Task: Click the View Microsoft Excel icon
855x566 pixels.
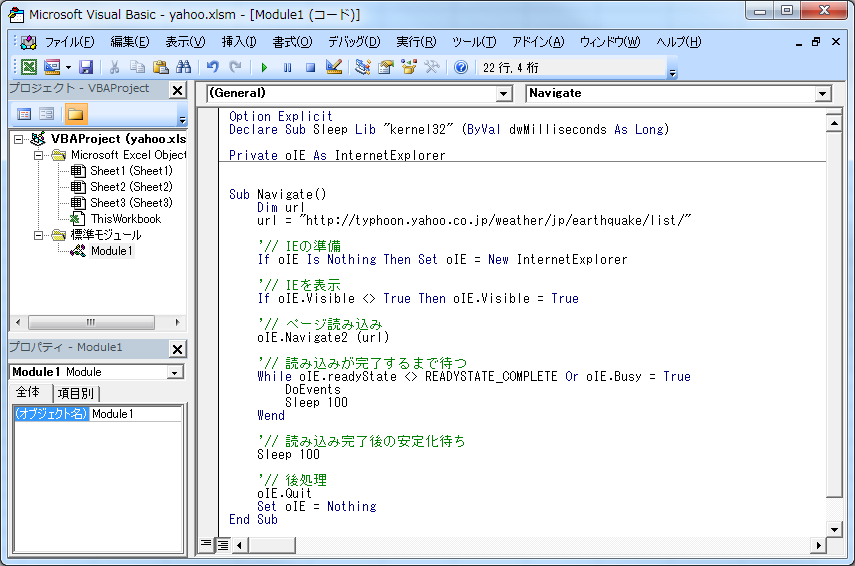Action: click(29, 67)
